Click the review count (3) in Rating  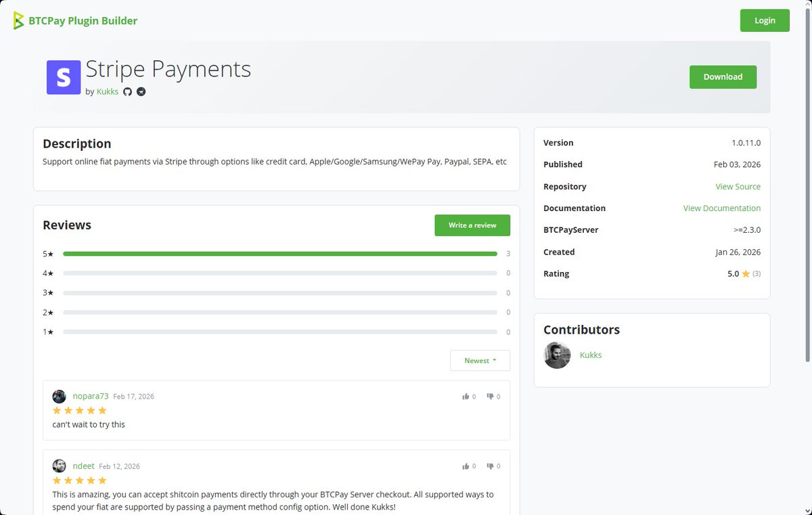(757, 274)
